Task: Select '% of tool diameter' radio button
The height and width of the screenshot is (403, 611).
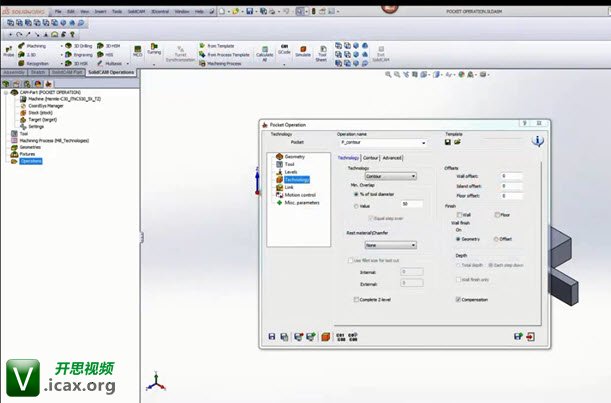Action: tap(356, 194)
